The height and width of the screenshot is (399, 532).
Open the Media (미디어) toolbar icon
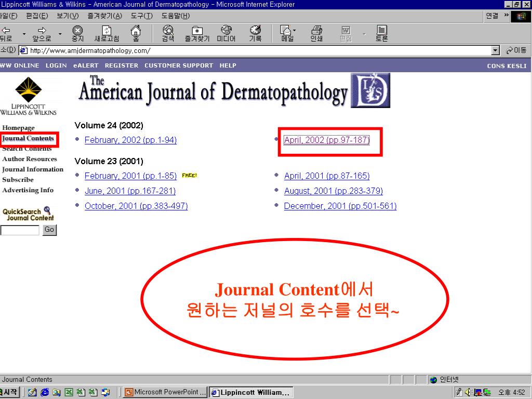tap(227, 34)
